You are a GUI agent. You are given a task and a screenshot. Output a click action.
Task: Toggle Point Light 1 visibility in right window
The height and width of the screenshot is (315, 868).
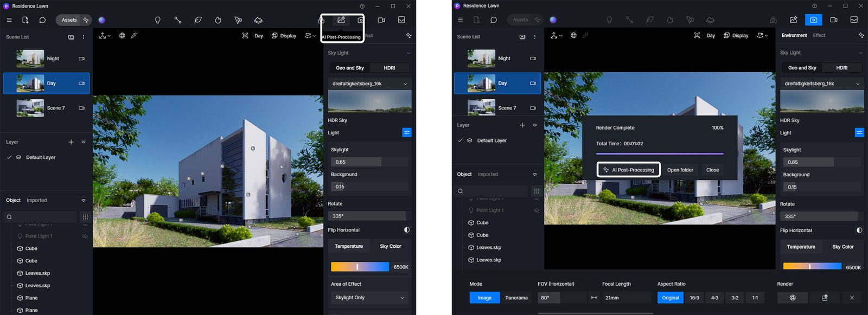[x=537, y=210]
